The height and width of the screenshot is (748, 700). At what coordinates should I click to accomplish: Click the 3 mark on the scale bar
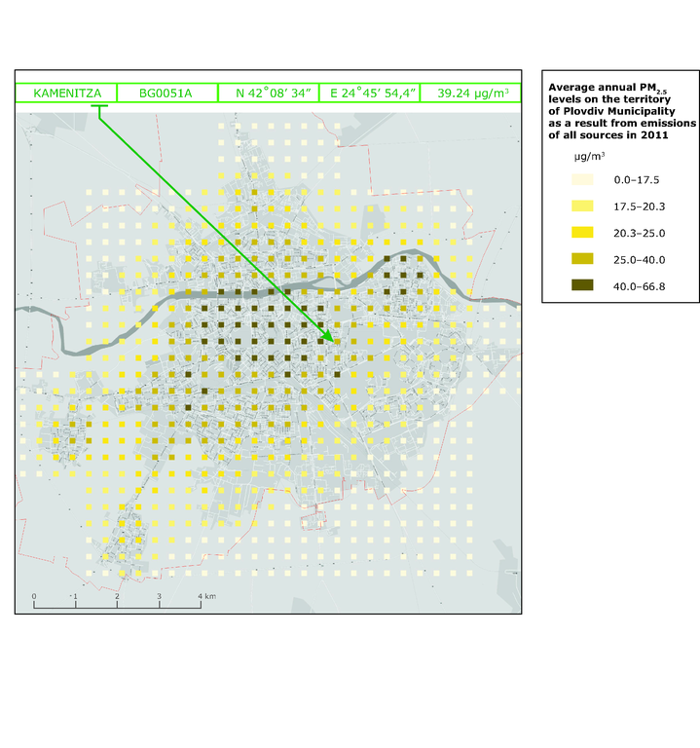[159, 595]
